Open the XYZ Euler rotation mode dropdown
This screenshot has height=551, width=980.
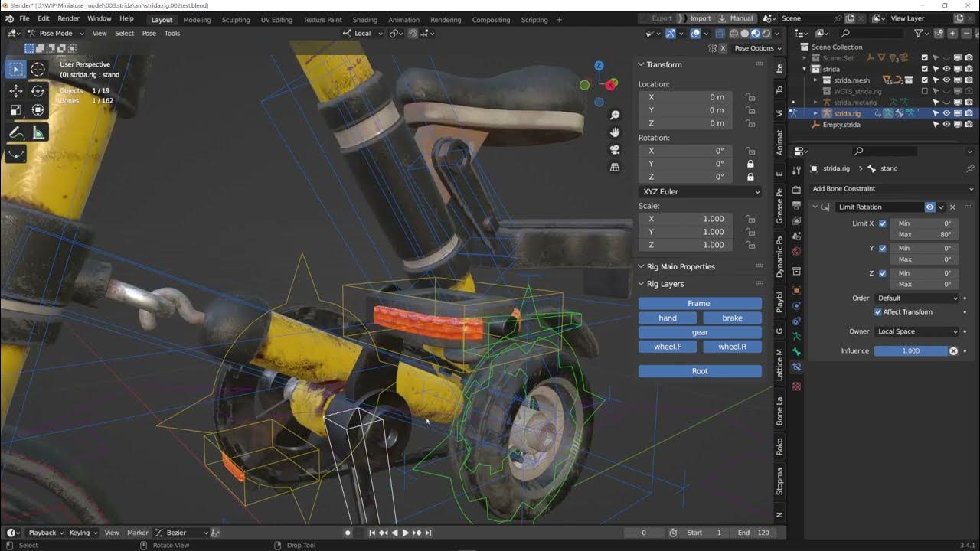701,192
